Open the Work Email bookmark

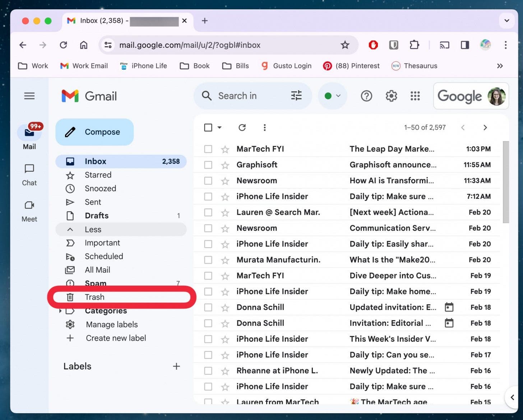[84, 66]
